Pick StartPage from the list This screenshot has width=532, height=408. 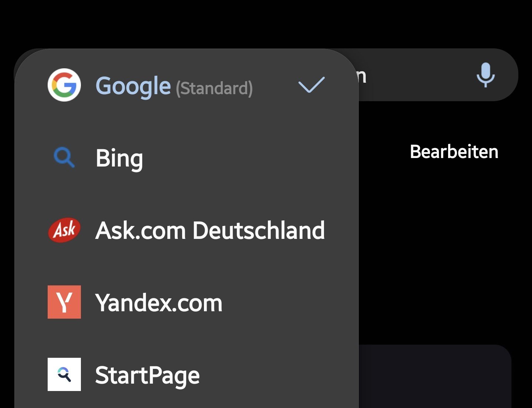[x=147, y=375]
